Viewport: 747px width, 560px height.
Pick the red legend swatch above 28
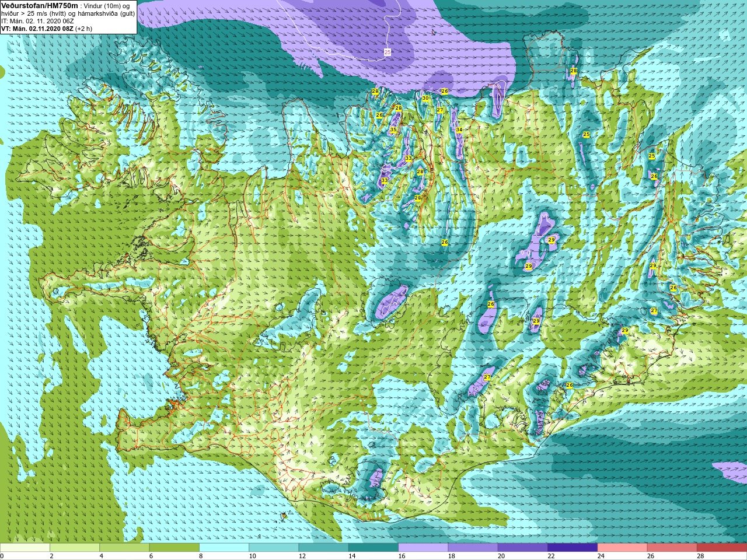click(x=722, y=547)
